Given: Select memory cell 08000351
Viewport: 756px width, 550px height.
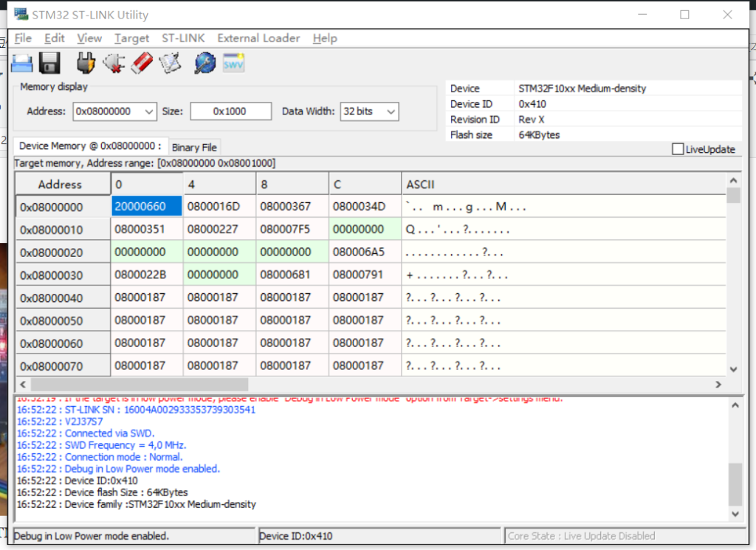Looking at the screenshot, I should click(x=147, y=229).
